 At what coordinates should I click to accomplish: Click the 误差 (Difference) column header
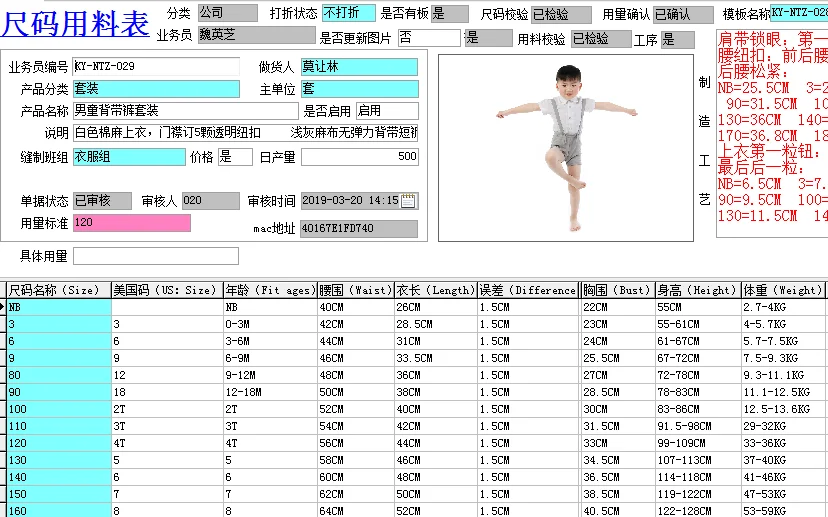pyautogui.click(x=528, y=290)
